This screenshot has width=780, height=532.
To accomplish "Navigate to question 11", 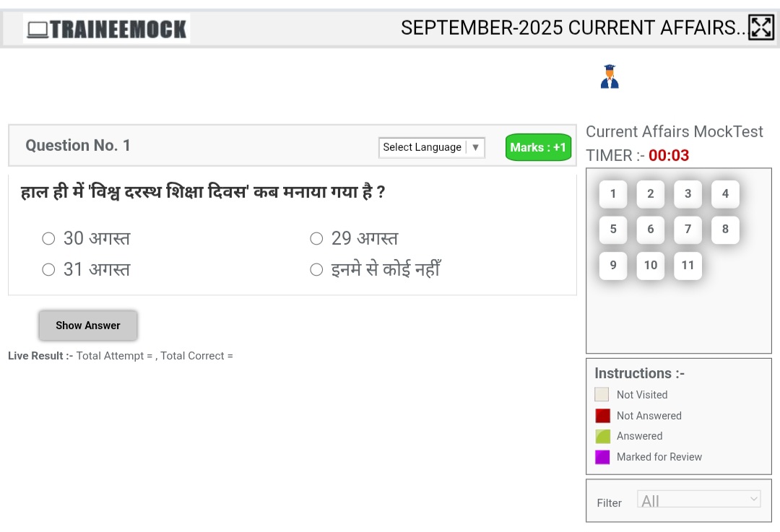I will [688, 266].
